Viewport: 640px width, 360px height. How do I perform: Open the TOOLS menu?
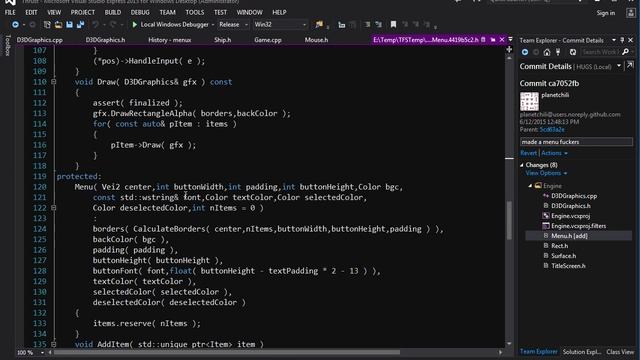pyautogui.click(x=195, y=13)
